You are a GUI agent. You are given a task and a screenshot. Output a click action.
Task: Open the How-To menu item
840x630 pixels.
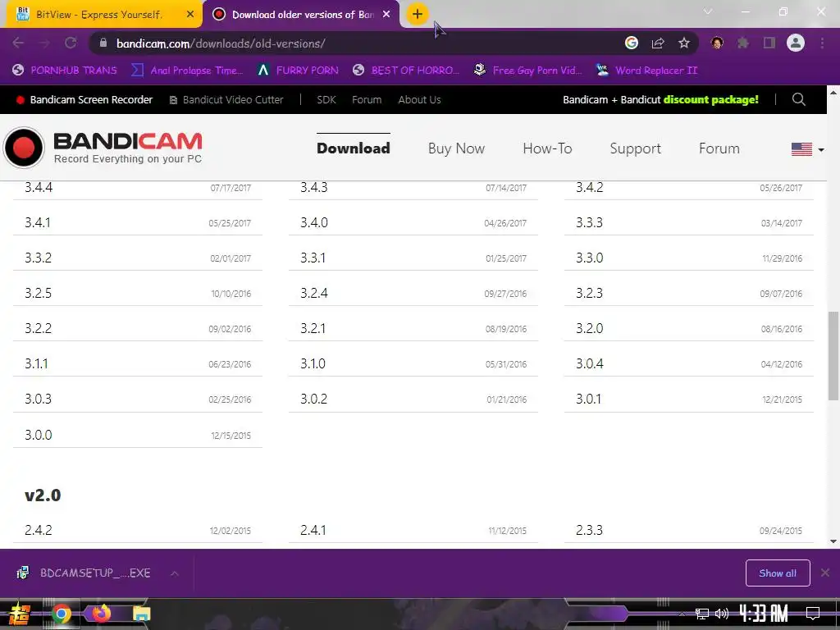[547, 148]
